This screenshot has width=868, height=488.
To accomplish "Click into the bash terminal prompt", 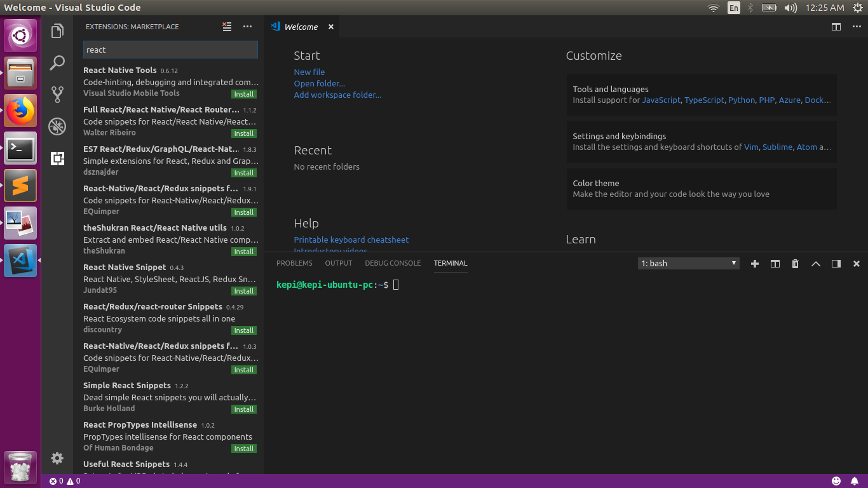I will (396, 285).
